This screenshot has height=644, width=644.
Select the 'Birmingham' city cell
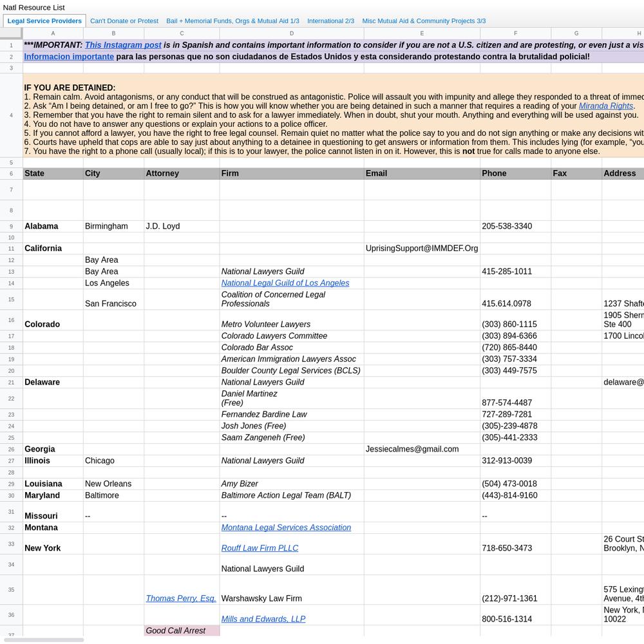[x=114, y=226]
